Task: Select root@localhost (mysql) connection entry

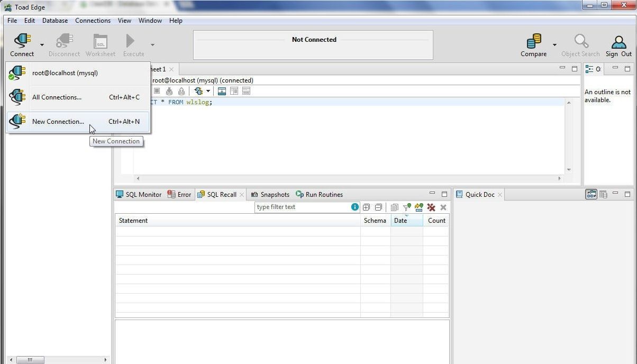Action: [x=78, y=73]
